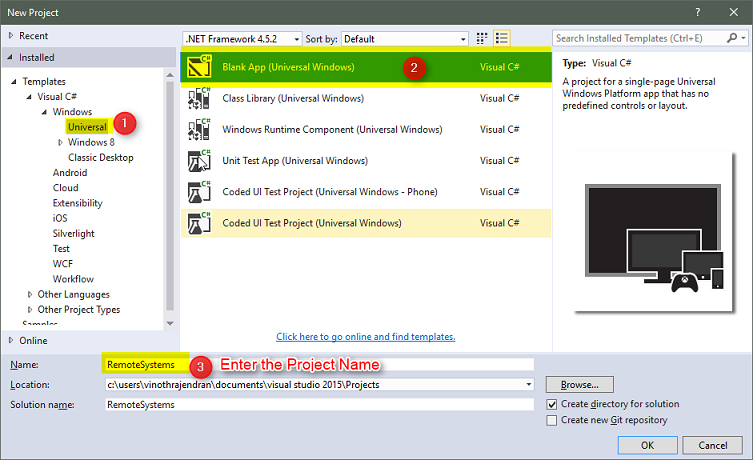
Task: Toggle Create directory for solution checkbox
Action: 552,404
